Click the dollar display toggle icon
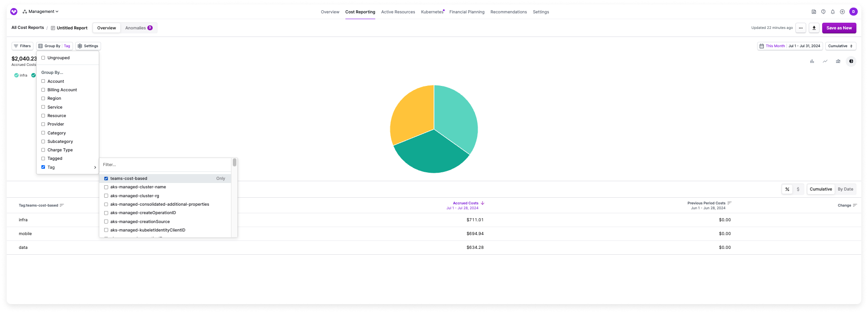Image resolution: width=868 pixels, height=313 pixels. pos(798,189)
